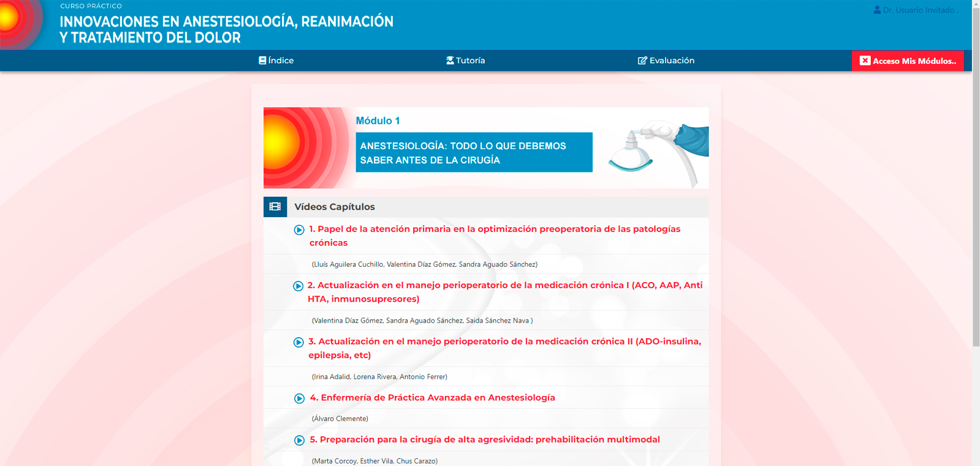Click the user icon beside Dr. Usuario Invitado
980x466 pixels.
(877, 10)
